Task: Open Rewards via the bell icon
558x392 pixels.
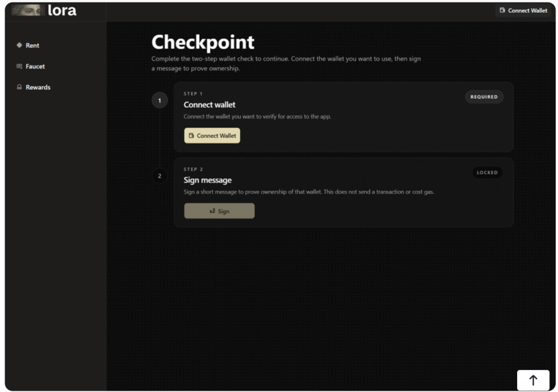Action: click(x=19, y=87)
